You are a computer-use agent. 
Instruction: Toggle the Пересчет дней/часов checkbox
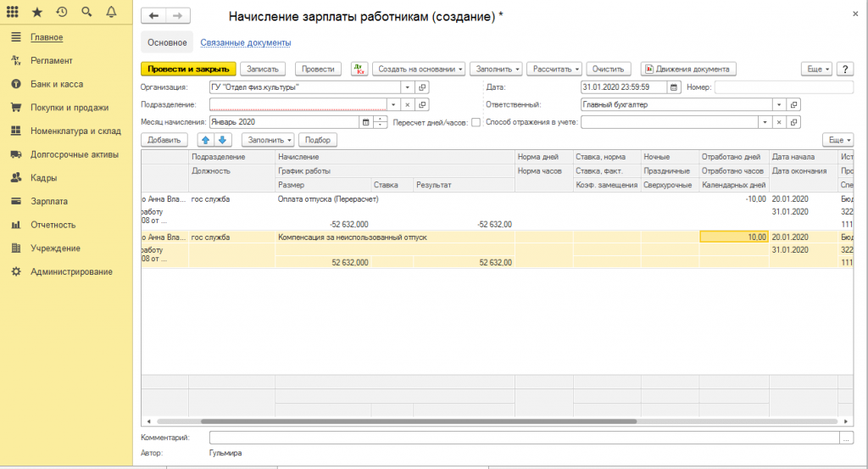coord(476,122)
